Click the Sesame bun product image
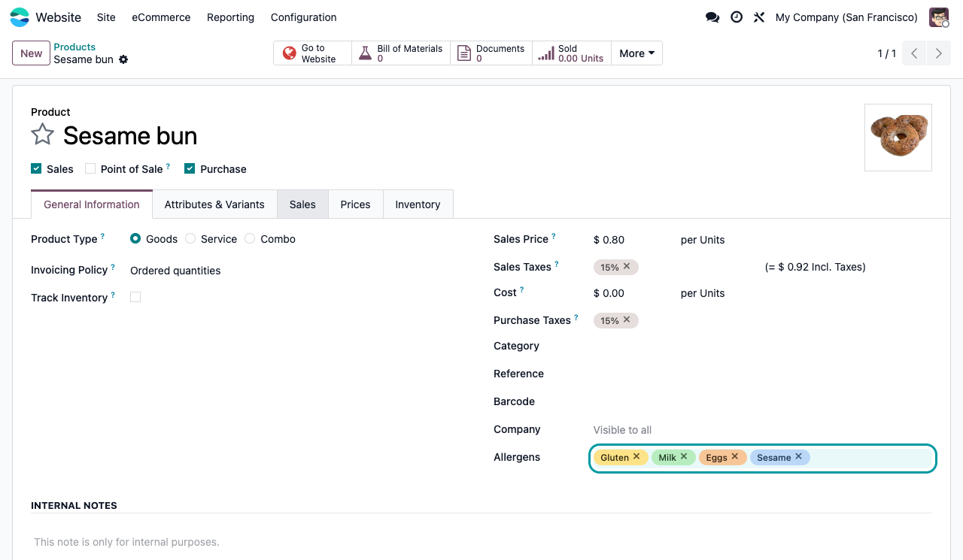The height and width of the screenshot is (560, 963). click(898, 138)
